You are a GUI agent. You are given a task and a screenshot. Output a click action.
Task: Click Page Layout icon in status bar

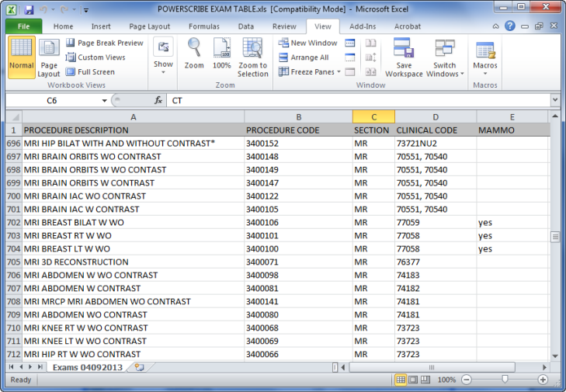413,380
